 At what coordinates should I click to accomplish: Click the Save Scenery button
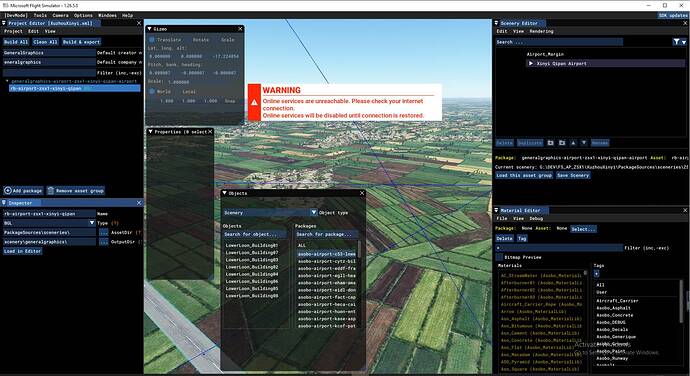(573, 175)
